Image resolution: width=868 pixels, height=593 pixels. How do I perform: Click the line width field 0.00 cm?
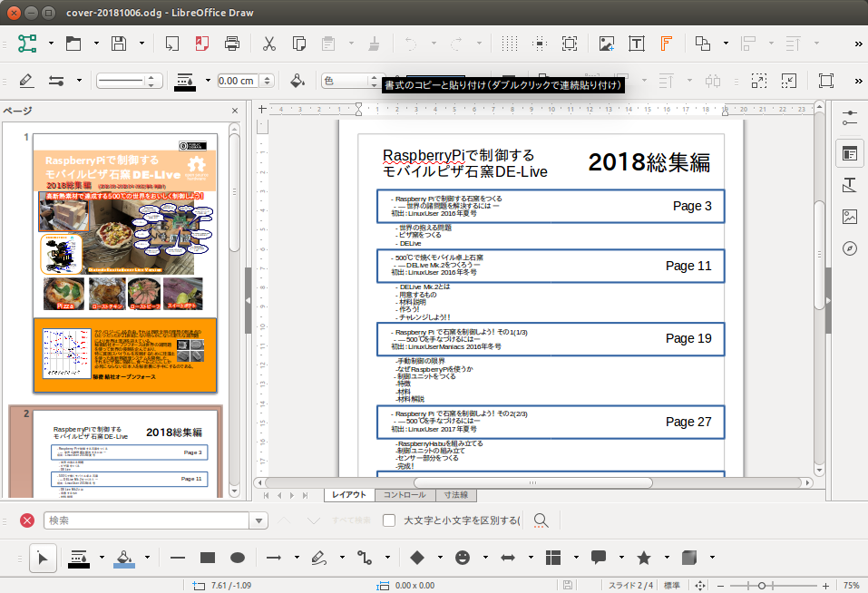coord(238,81)
